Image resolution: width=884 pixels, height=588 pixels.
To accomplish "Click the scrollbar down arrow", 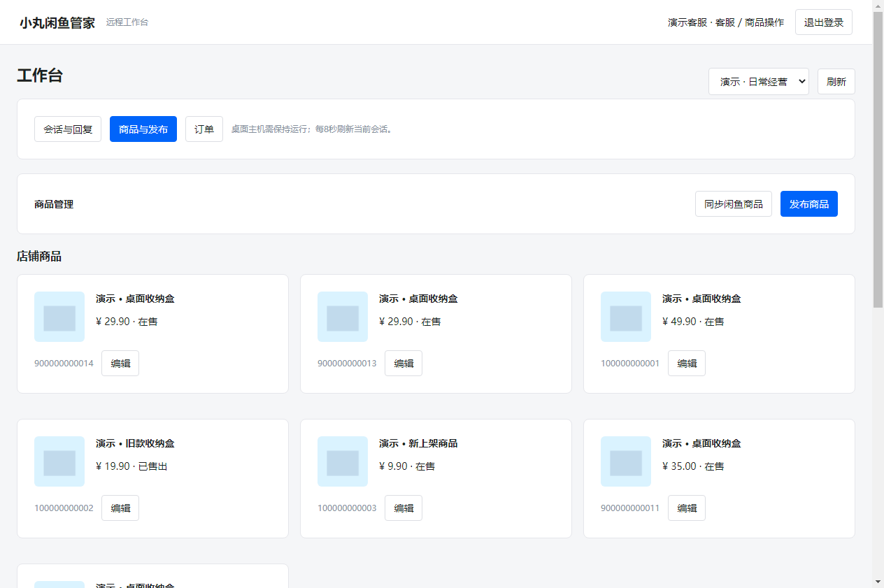I will pos(878,582).
